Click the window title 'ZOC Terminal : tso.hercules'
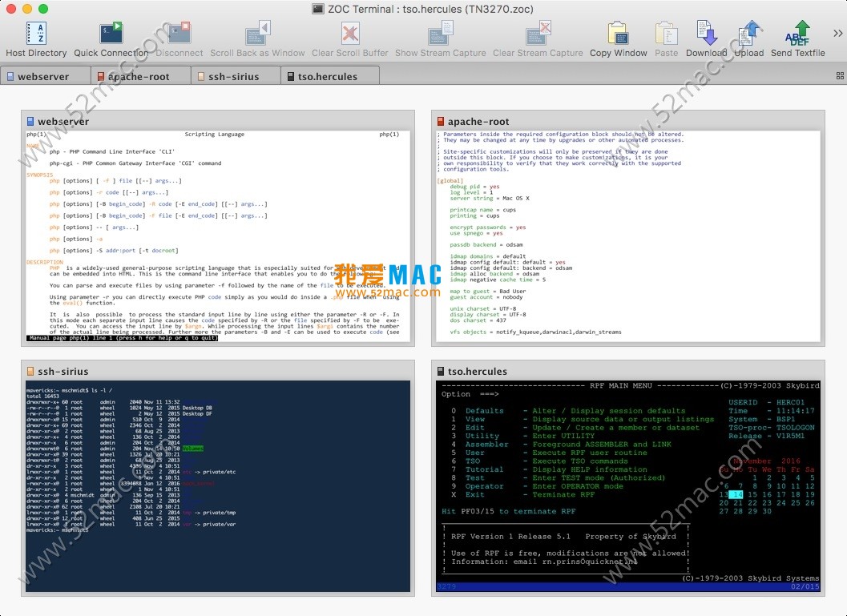 [430, 9]
